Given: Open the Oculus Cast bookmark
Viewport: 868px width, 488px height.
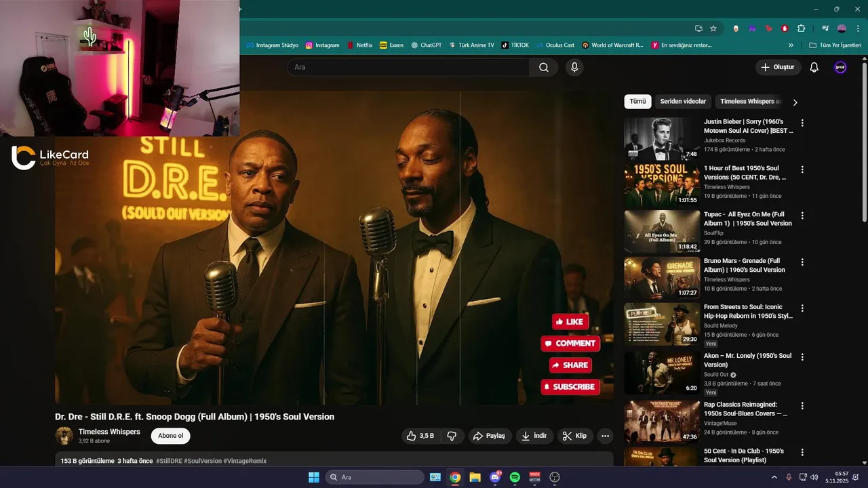Looking at the screenshot, I should pos(555,45).
